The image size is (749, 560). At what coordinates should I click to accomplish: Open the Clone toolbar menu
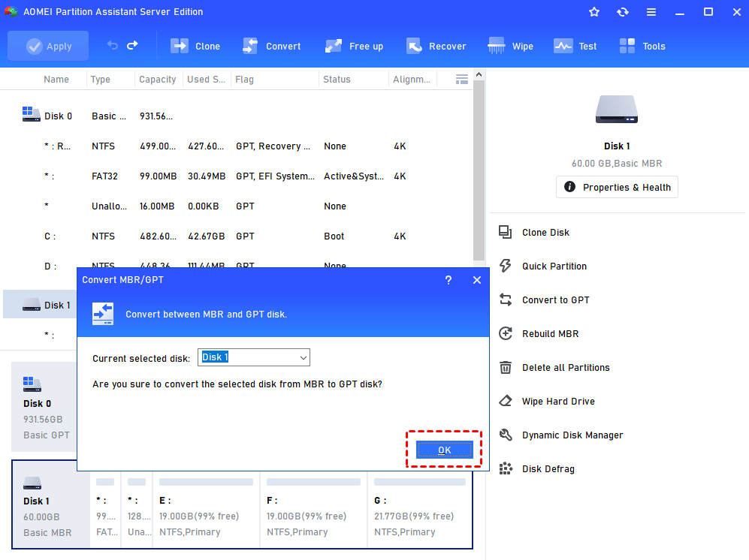pos(195,47)
